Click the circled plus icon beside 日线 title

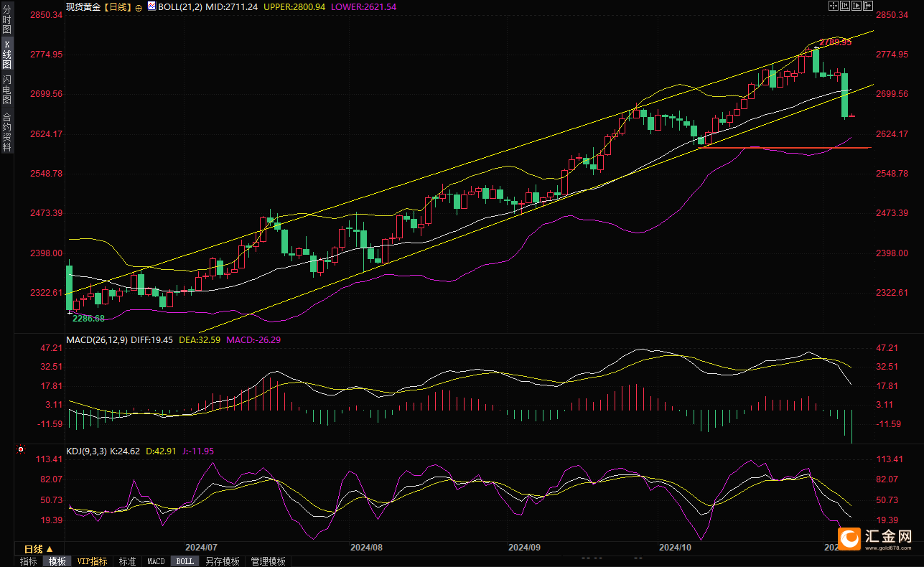[x=139, y=8]
